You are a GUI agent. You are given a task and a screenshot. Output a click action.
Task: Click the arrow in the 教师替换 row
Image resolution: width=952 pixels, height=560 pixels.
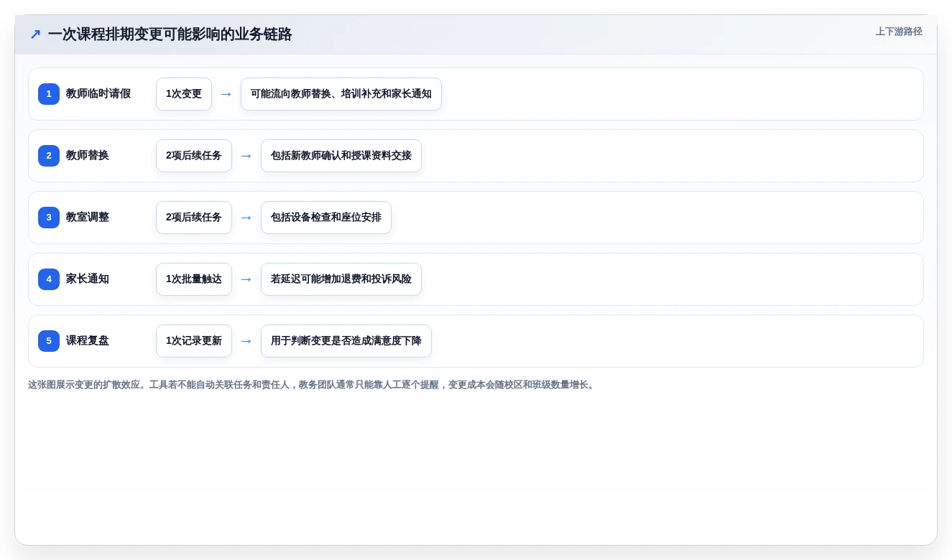click(x=246, y=156)
